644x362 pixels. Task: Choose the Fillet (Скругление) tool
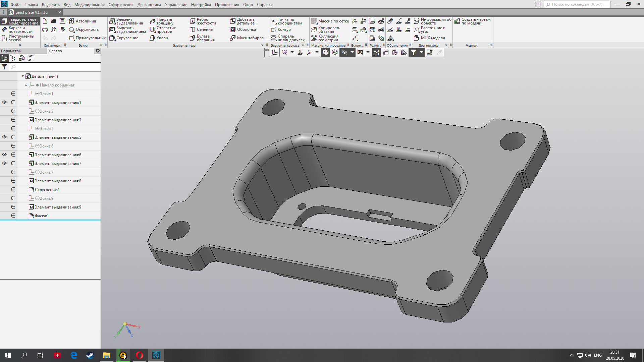tap(124, 38)
